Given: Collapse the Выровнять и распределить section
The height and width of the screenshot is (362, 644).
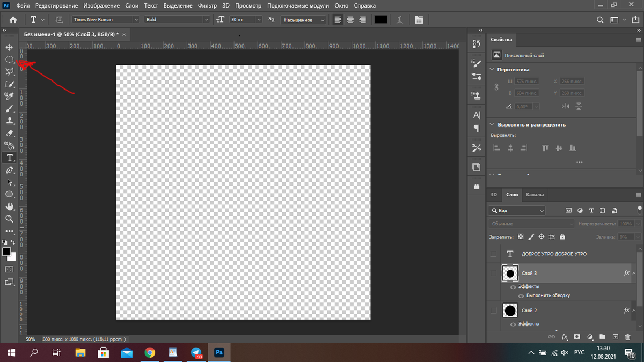Looking at the screenshot, I should click(493, 124).
